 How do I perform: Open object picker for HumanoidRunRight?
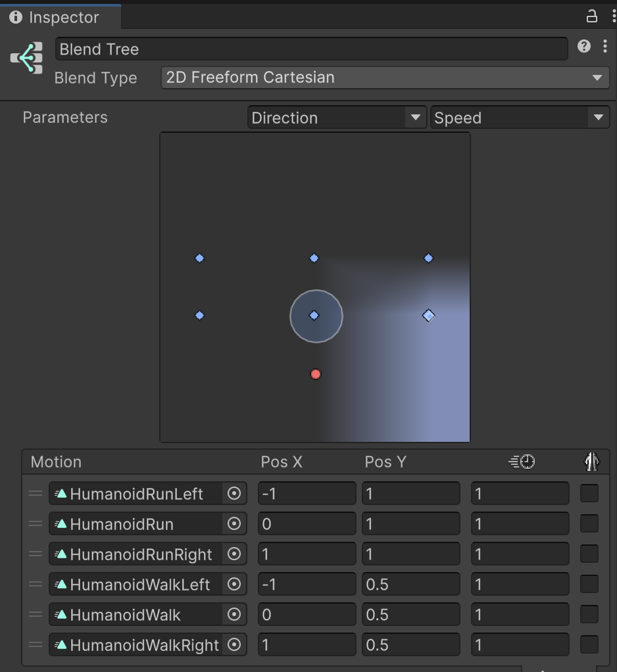click(x=234, y=554)
